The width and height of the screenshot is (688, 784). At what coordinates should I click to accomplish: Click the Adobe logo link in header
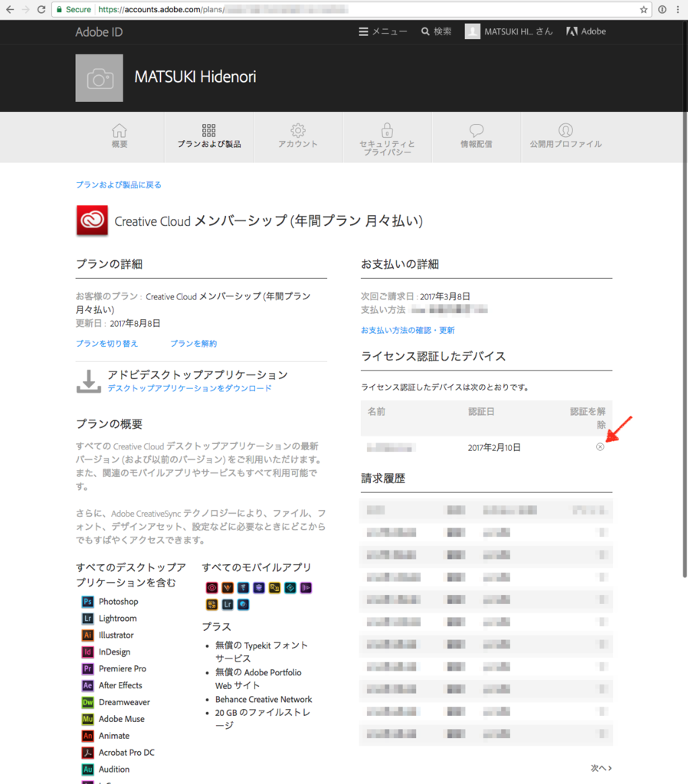(586, 31)
